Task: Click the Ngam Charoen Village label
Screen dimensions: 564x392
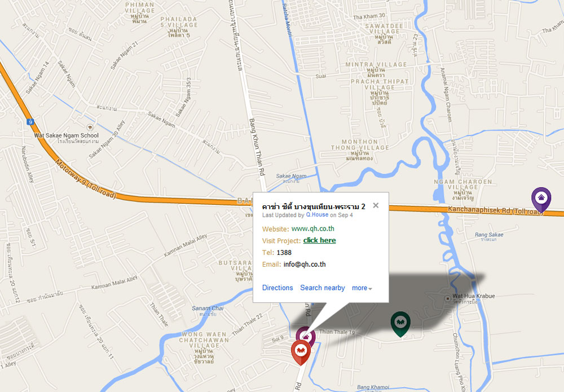Action: 462,184
